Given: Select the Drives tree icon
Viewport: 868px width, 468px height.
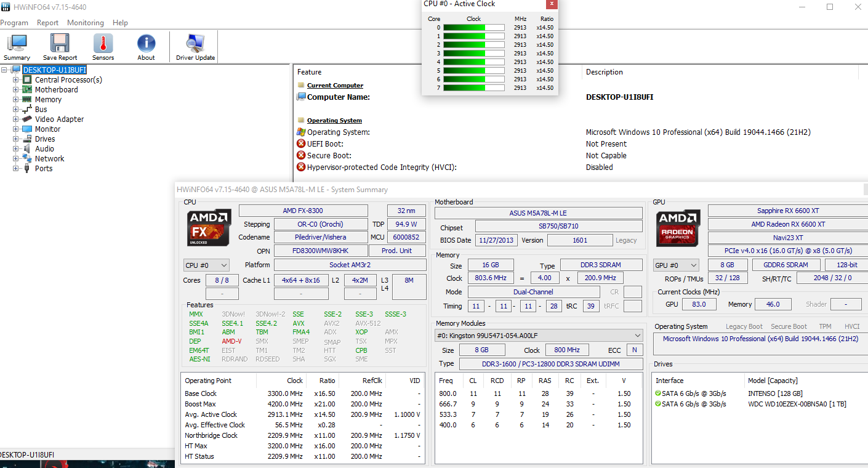Looking at the screenshot, I should coord(27,139).
